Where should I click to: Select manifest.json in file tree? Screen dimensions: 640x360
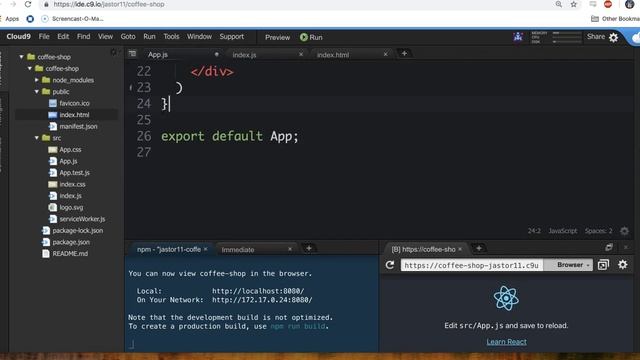tap(78, 127)
